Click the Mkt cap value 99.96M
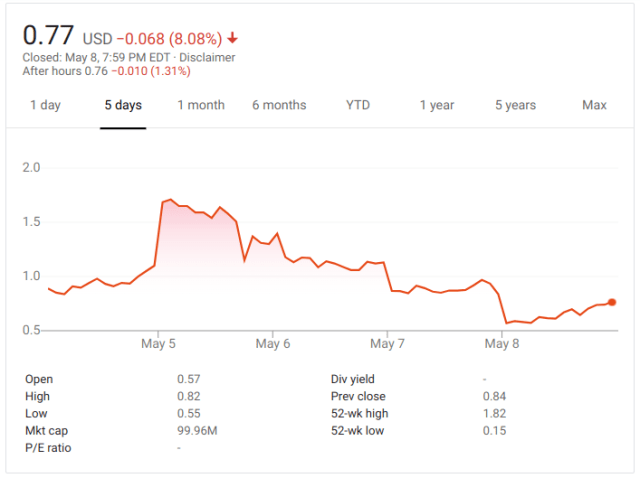The height and width of the screenshot is (478, 640). click(x=198, y=430)
